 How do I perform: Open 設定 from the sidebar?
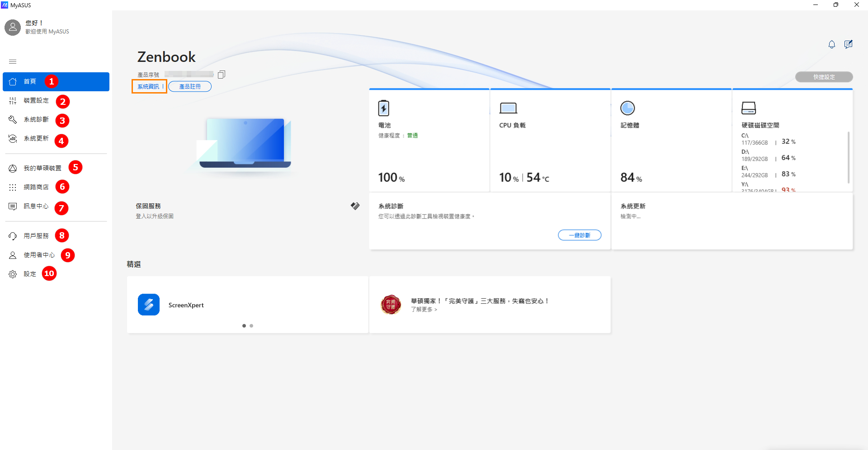[x=30, y=274]
